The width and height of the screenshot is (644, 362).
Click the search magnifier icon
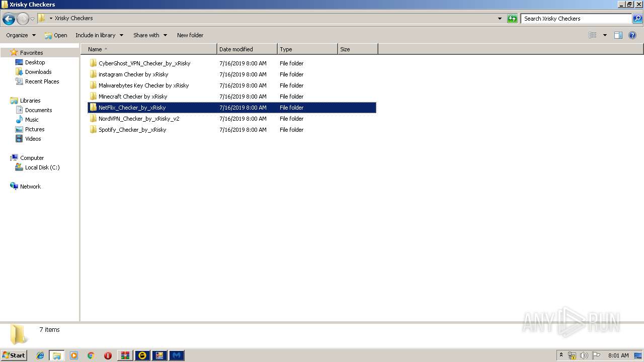637,19
